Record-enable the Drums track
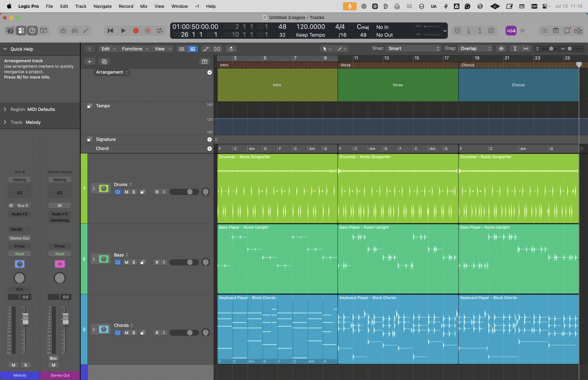Viewport: 588px width, 380px height. click(157, 192)
